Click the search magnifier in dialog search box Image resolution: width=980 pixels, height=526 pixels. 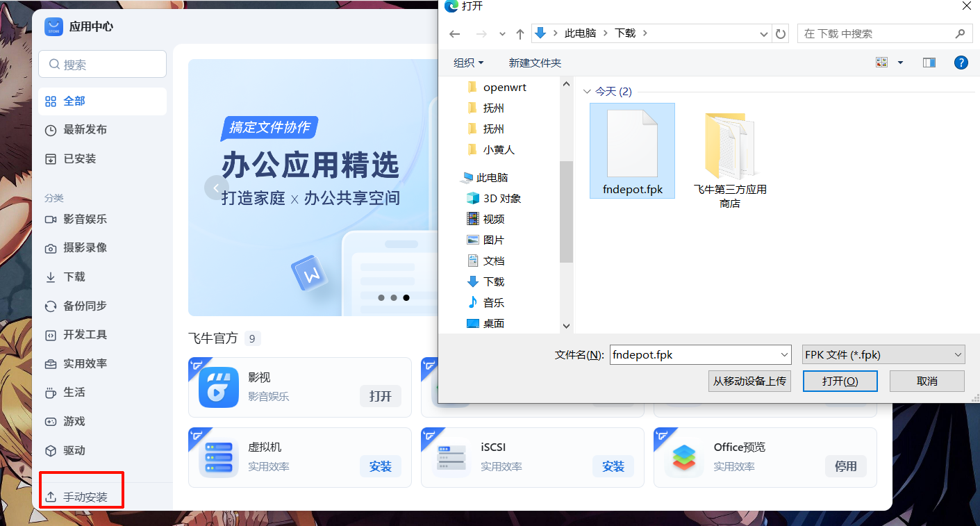coord(961,33)
